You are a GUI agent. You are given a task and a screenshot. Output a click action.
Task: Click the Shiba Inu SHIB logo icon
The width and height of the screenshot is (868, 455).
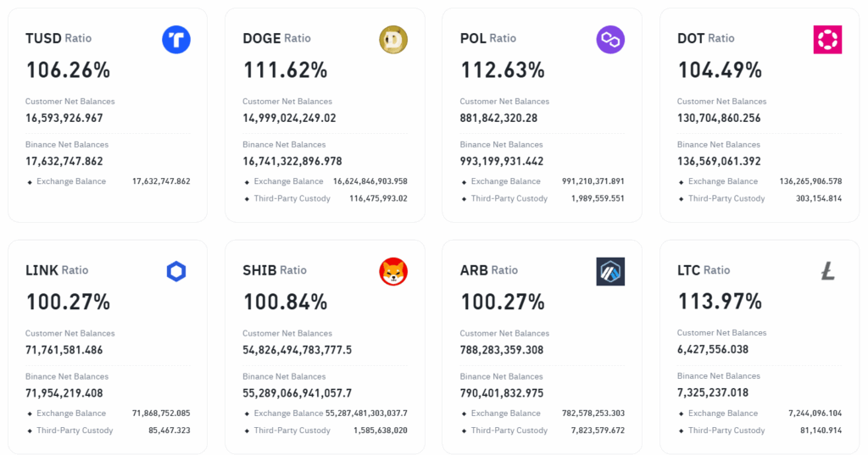pyautogui.click(x=393, y=272)
